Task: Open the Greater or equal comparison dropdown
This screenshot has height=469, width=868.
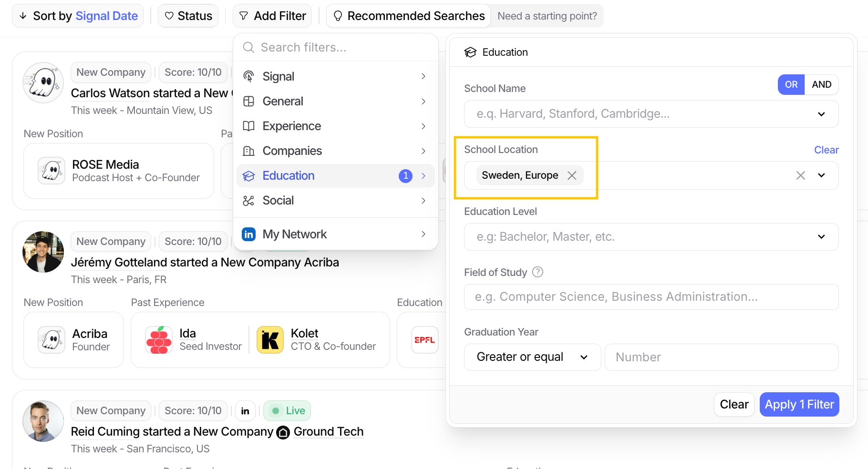Action: point(532,357)
